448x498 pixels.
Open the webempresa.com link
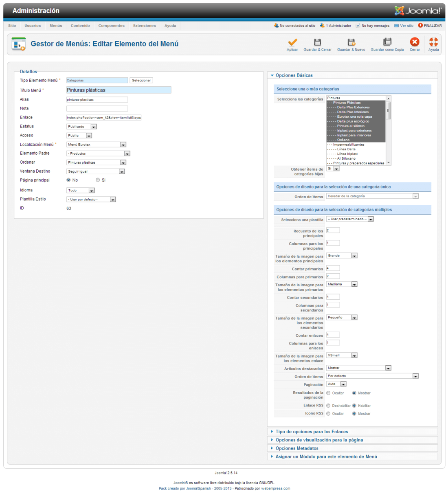[276, 488]
